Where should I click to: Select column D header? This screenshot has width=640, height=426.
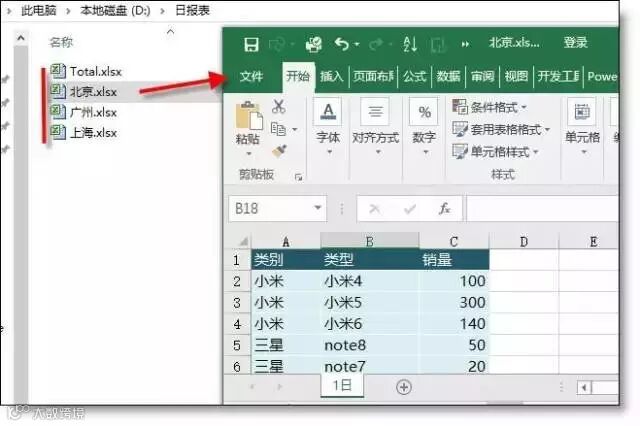click(x=524, y=241)
